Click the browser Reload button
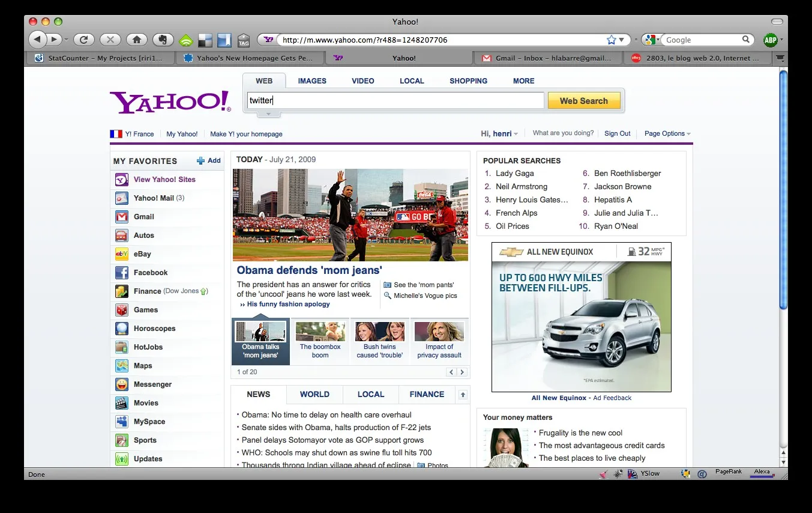The image size is (812, 513). click(84, 40)
